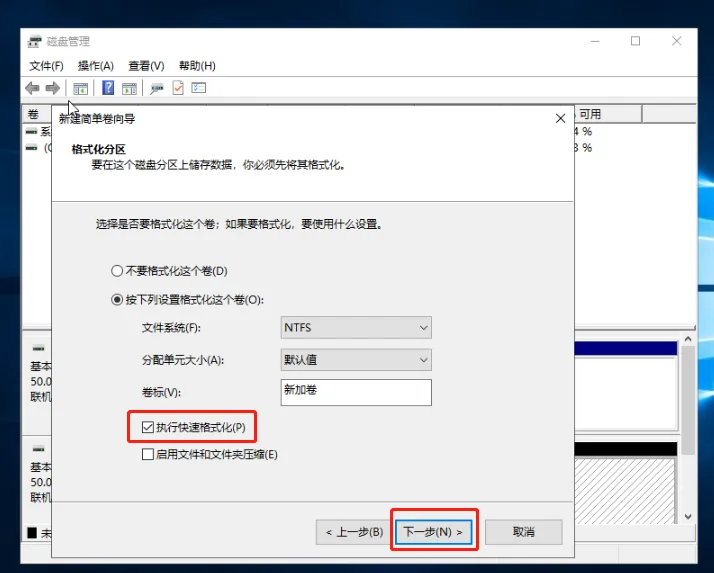Open the 帮助(H) menu
The image size is (714, 573).
pos(197,66)
